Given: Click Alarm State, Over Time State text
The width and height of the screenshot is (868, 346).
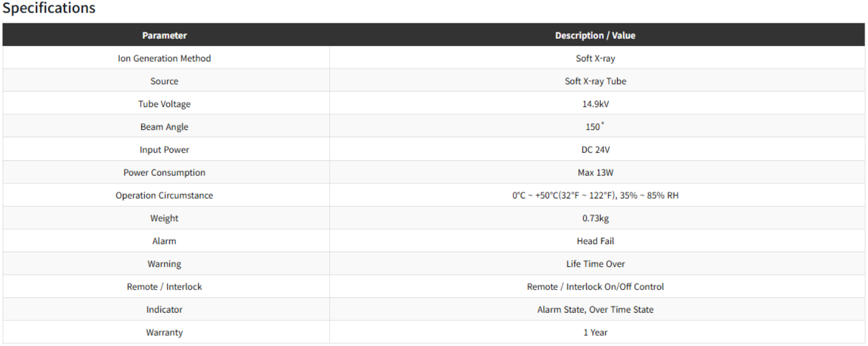Looking at the screenshot, I should pos(595,310).
